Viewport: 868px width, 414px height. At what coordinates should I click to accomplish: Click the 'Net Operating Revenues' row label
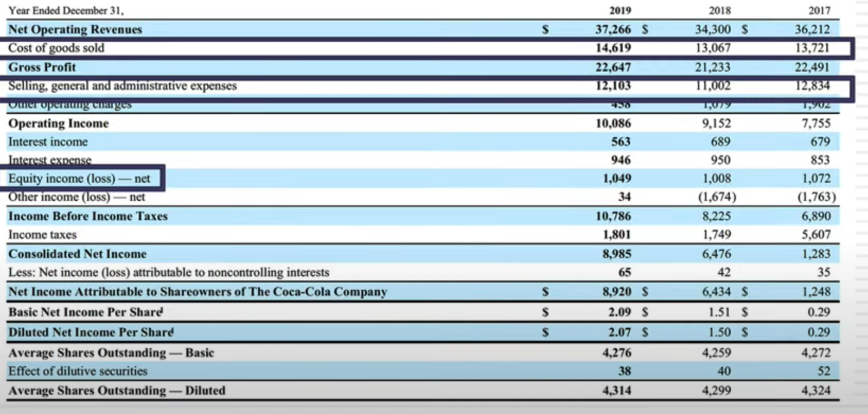[75, 29]
